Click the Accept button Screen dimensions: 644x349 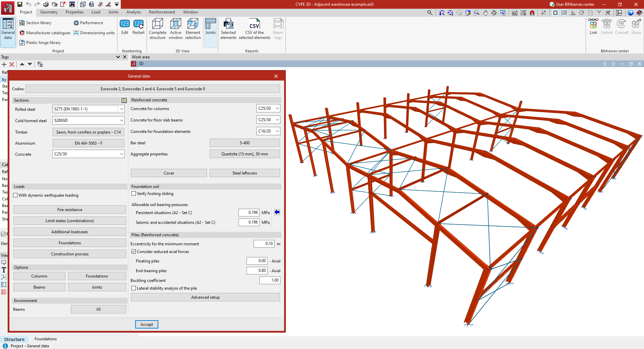coord(147,325)
